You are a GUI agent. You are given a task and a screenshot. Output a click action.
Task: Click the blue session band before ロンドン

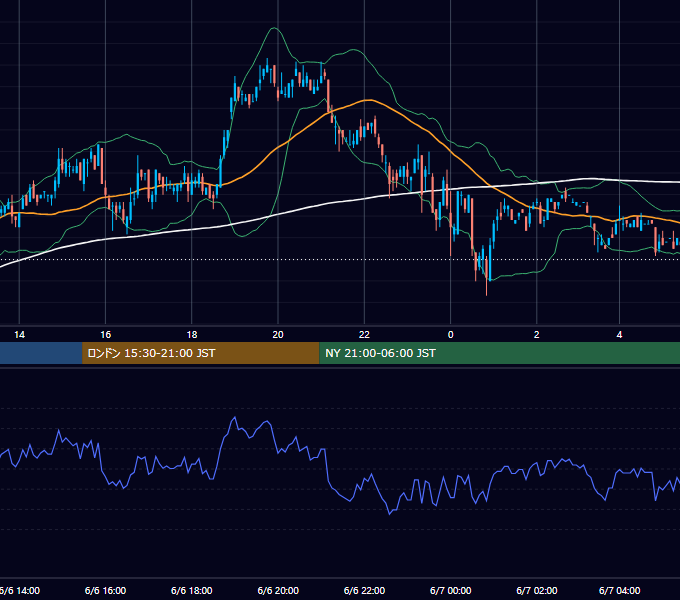[41, 353]
